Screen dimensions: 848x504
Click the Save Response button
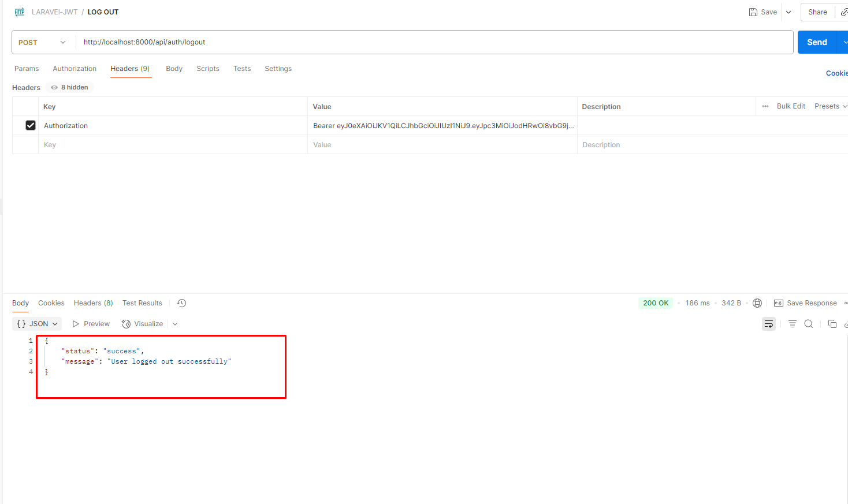click(805, 303)
